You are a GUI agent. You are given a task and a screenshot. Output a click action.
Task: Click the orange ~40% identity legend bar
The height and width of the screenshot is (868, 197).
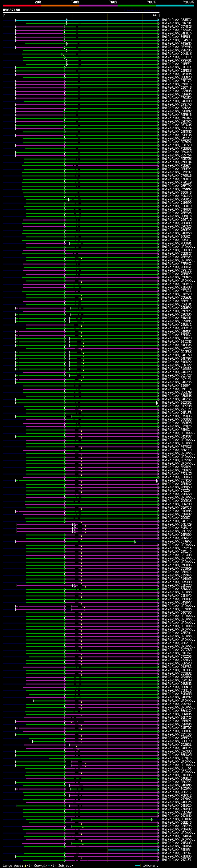pyautogui.click(x=60, y=6)
